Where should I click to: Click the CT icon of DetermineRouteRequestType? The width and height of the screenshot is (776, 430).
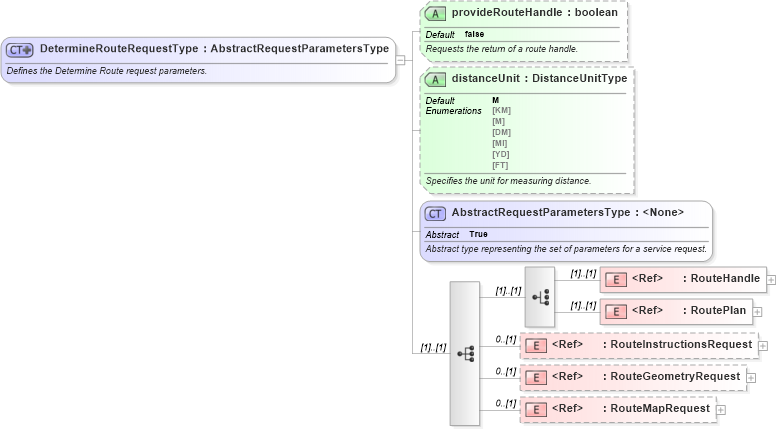19,50
